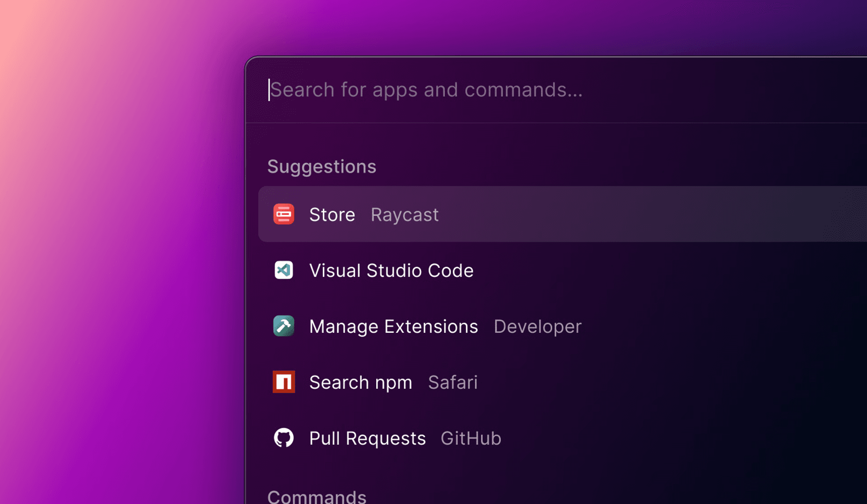Click the red Raycast Store icon

(x=284, y=214)
